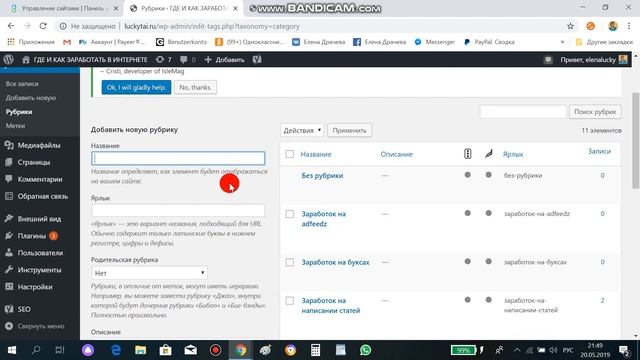Click the Внешний вид brush icon
Viewport: 640px width, 360px height.
(9, 219)
